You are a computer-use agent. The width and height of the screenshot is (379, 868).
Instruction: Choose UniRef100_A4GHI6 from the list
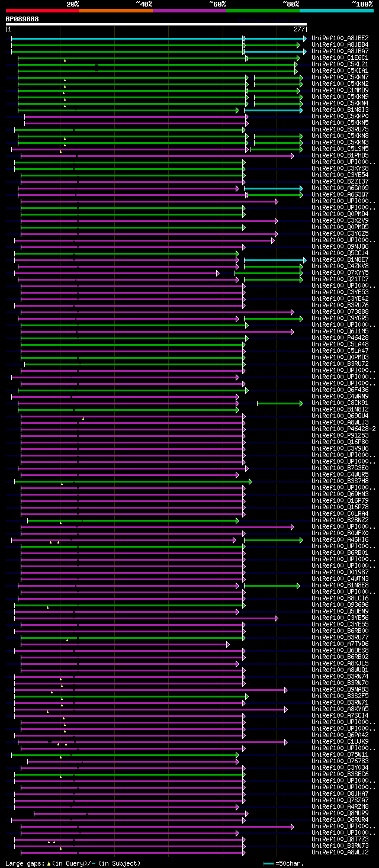coord(340,539)
